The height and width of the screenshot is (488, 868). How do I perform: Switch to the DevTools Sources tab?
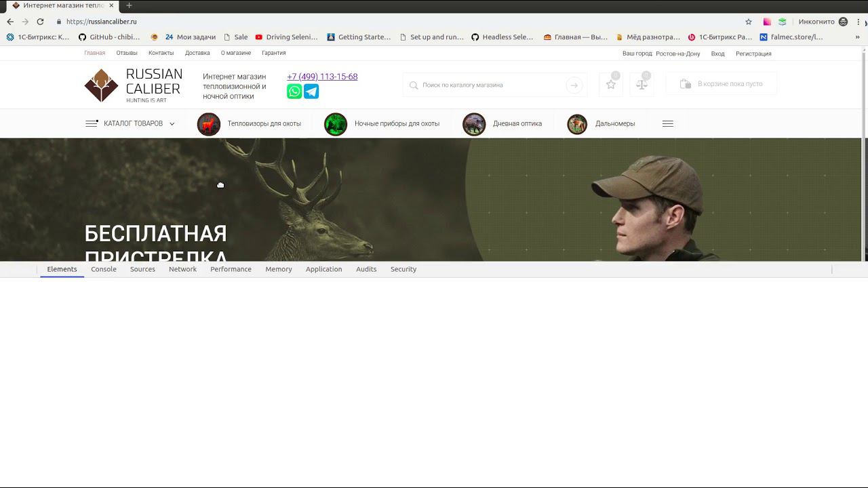coord(142,269)
